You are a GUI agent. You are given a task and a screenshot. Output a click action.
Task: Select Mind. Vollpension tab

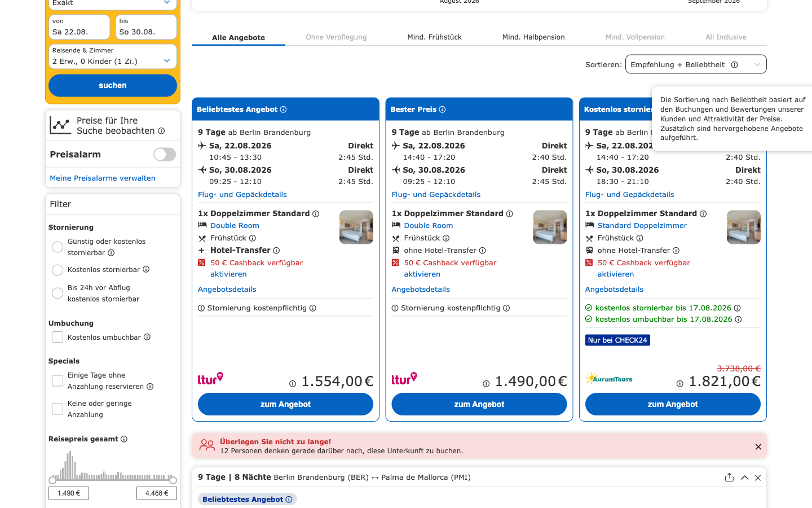635,37
